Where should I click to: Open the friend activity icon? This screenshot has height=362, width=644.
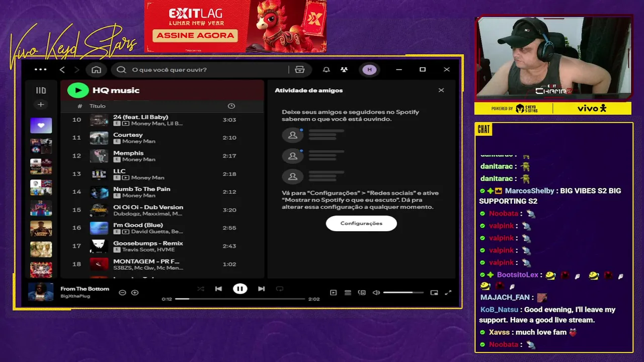click(x=344, y=69)
